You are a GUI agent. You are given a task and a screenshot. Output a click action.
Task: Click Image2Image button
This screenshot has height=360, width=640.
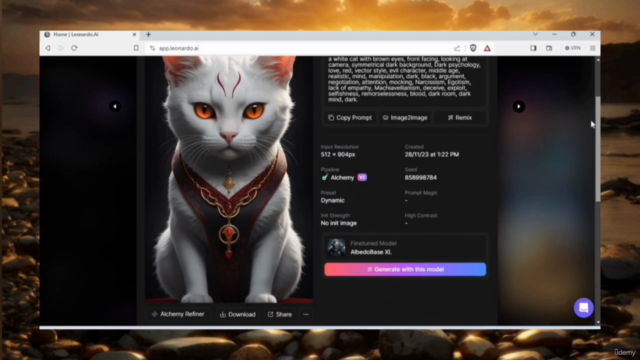[x=405, y=118]
